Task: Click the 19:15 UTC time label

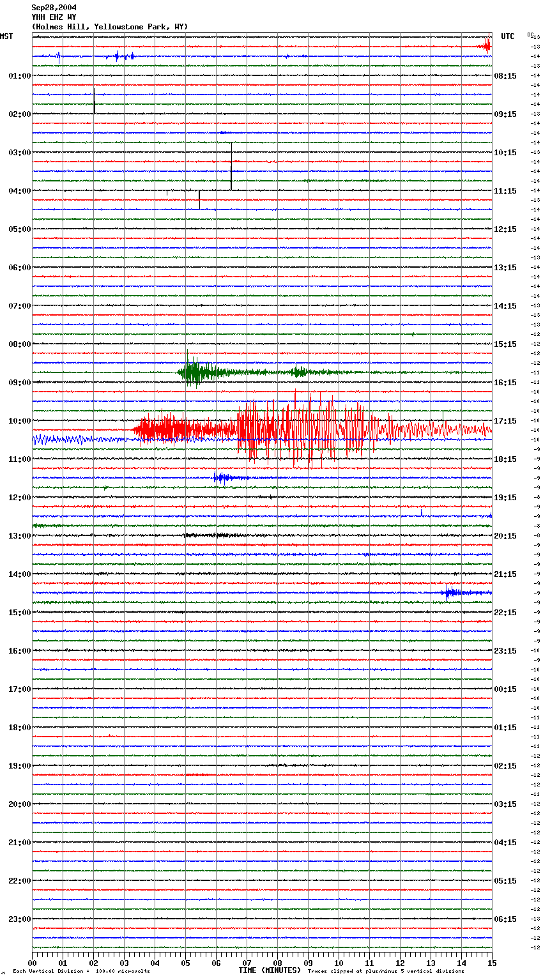Action: click(x=505, y=498)
